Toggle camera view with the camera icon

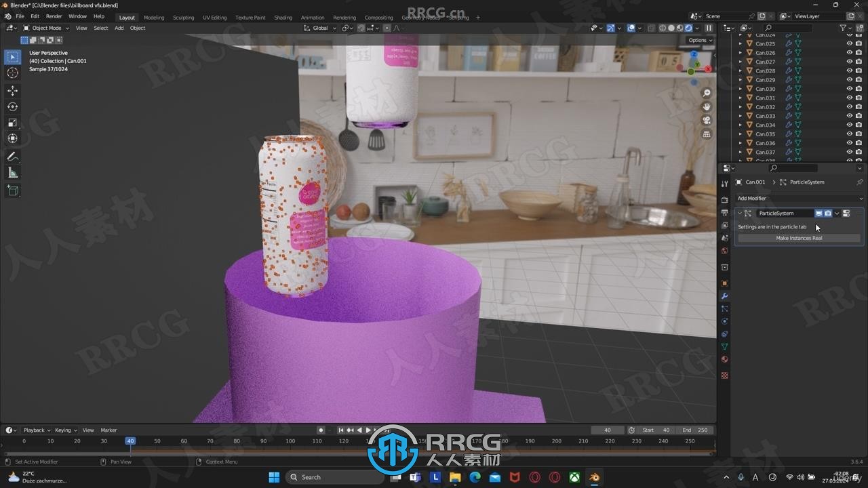tap(707, 120)
